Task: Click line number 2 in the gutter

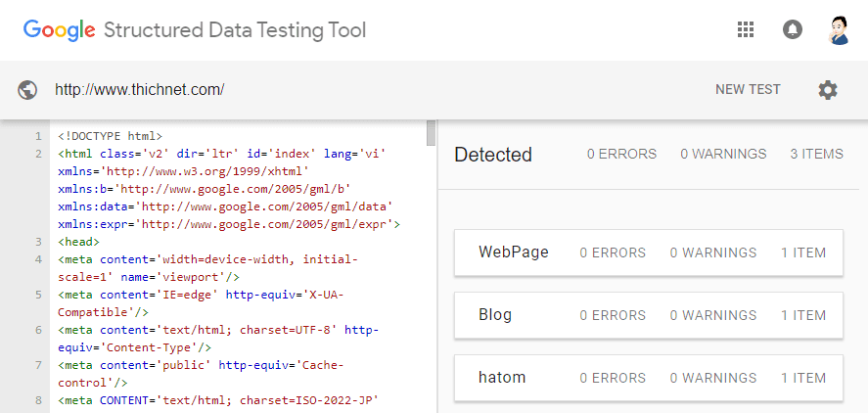Action: (x=38, y=154)
